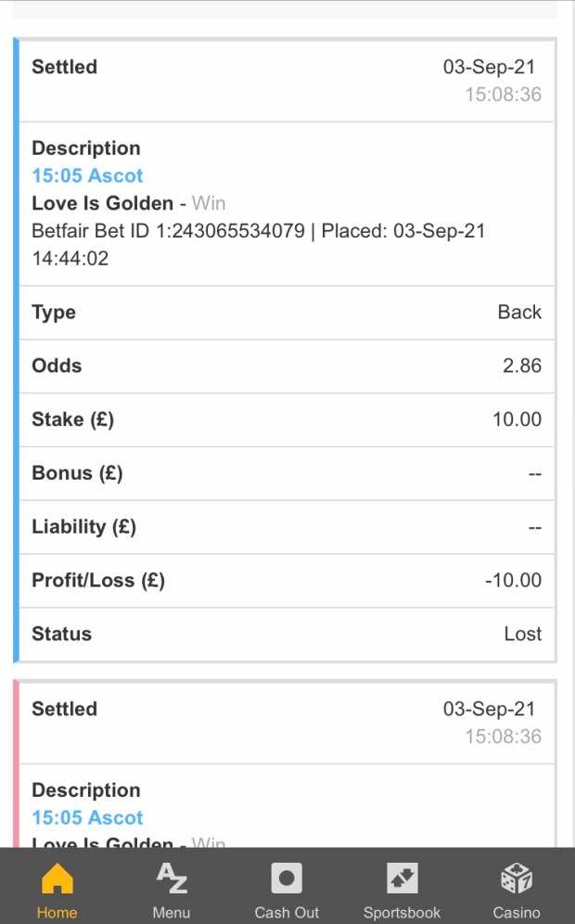The image size is (575, 924).
Task: Open the Casino dice icon
Action: pyautogui.click(x=517, y=879)
